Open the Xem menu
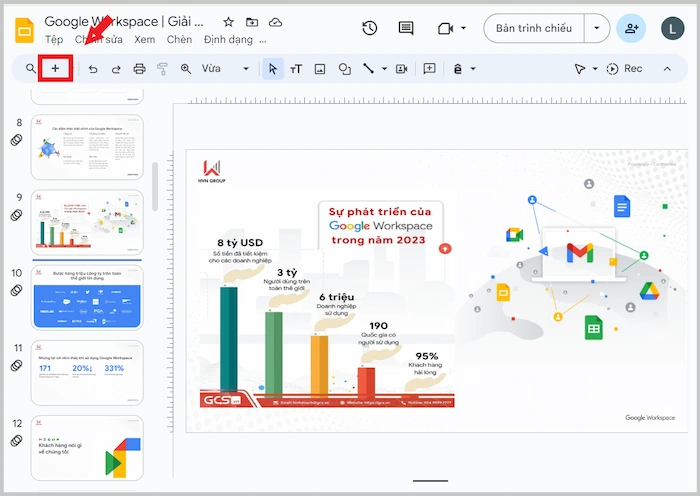Image resolution: width=700 pixels, height=496 pixels. [x=145, y=40]
